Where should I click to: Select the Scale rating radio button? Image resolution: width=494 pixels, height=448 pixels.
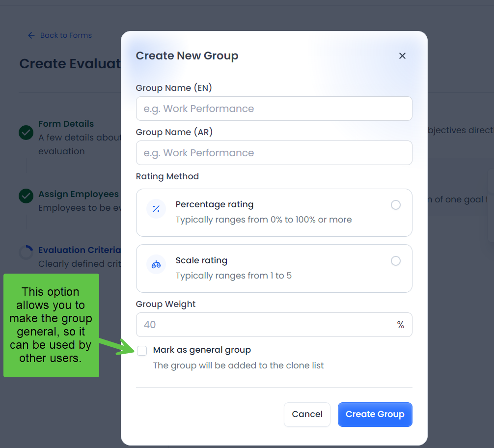click(396, 261)
